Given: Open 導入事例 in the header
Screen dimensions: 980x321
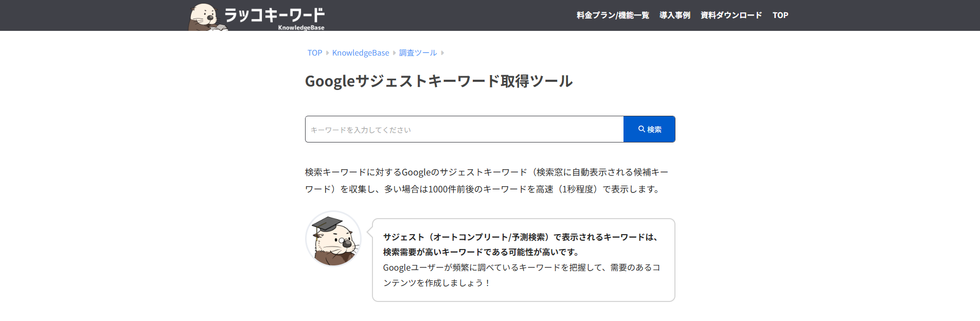Looking at the screenshot, I should (675, 15).
